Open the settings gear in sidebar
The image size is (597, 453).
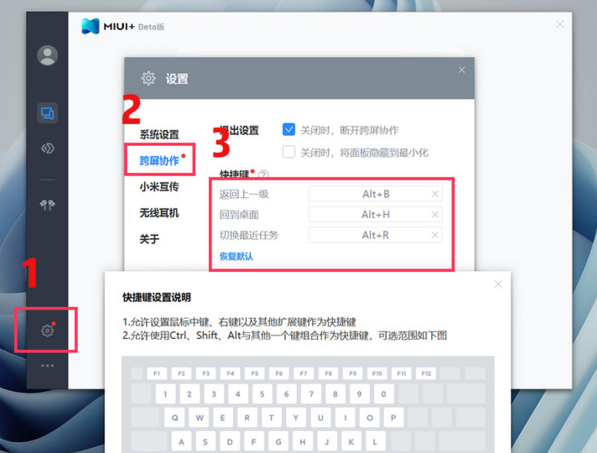click(x=47, y=330)
